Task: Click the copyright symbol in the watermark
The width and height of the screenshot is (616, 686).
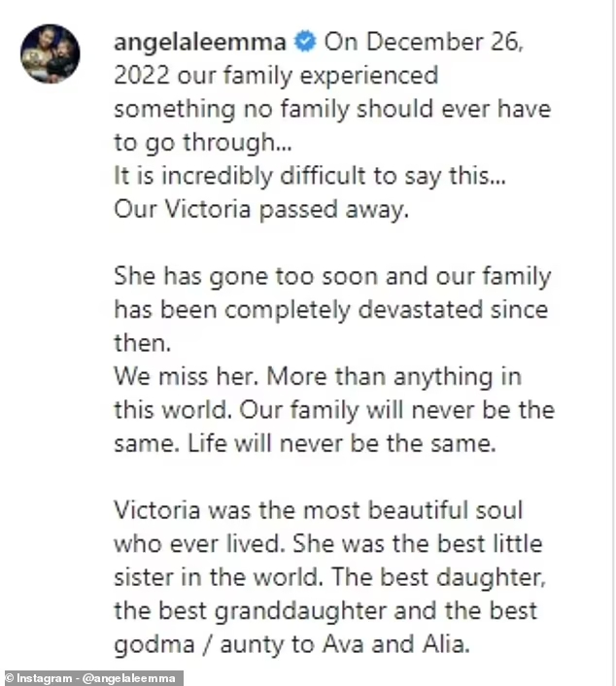Action: tap(9, 678)
